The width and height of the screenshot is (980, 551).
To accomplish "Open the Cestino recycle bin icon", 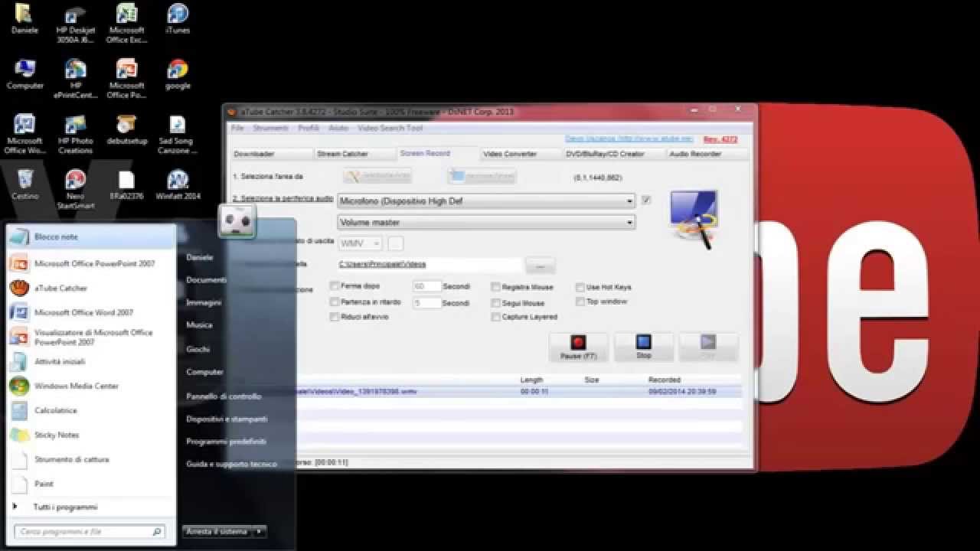I will (24, 185).
